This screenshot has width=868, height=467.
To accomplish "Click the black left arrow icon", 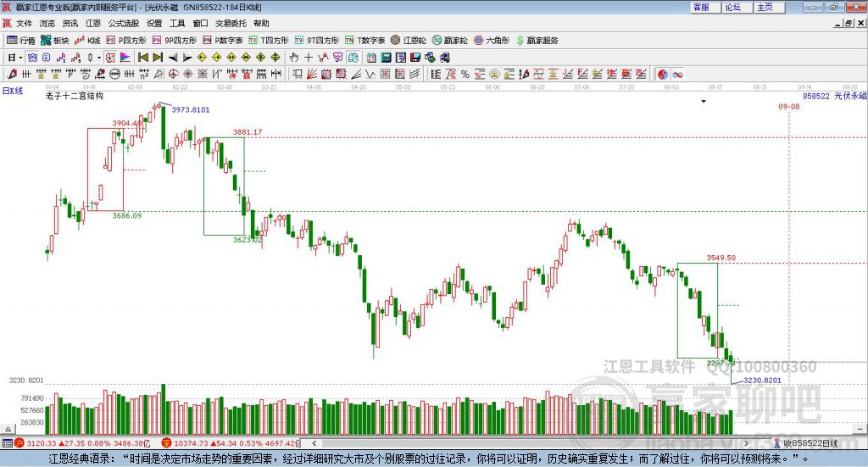I will click(173, 58).
